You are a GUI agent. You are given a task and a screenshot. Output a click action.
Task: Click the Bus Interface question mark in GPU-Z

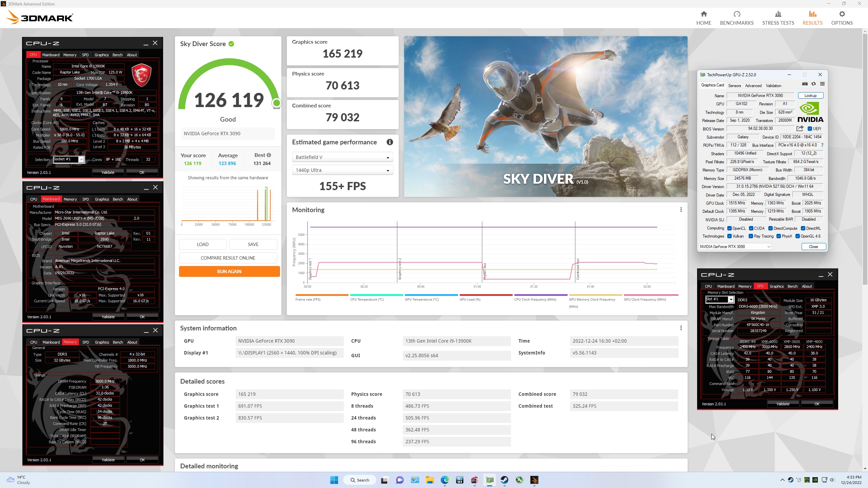pyautogui.click(x=822, y=145)
